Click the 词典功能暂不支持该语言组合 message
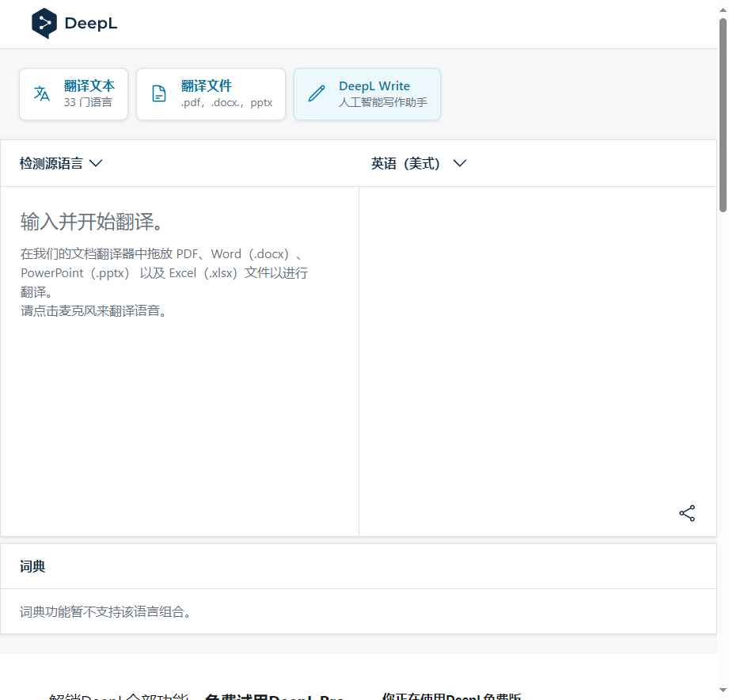This screenshot has height=700, width=729. (x=107, y=611)
